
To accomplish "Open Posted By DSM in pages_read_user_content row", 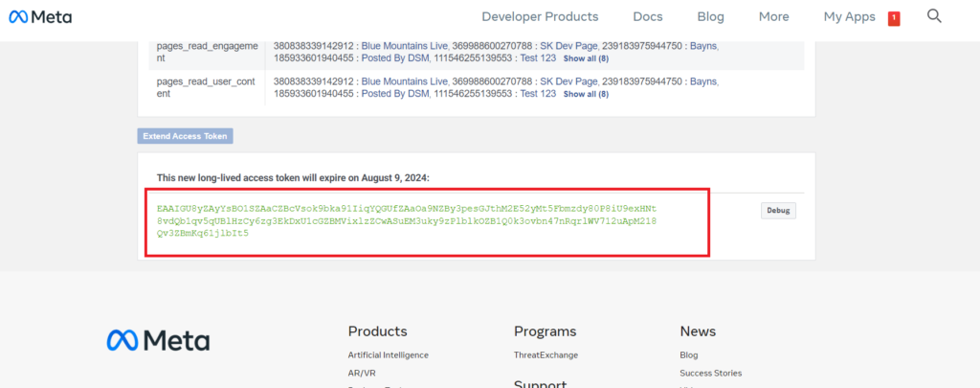I will tap(395, 94).
